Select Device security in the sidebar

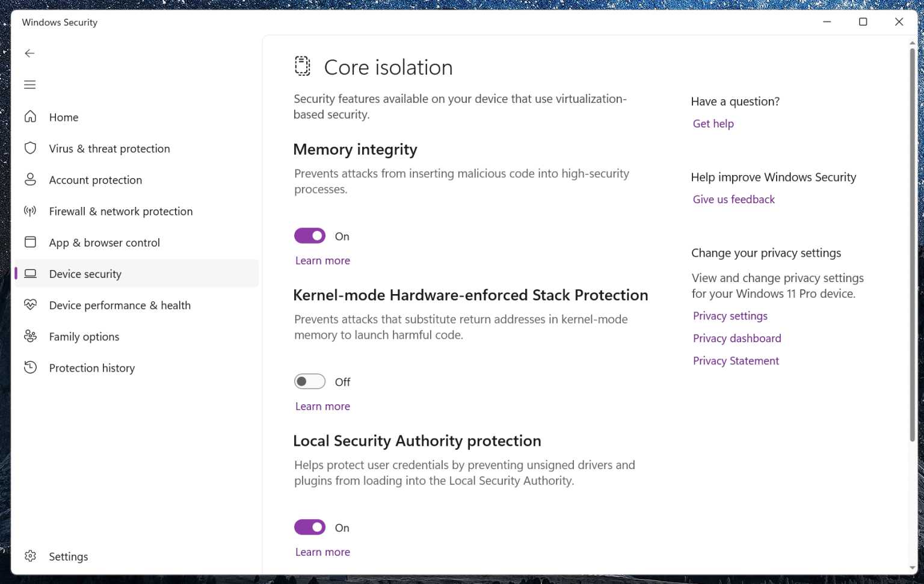pyautogui.click(x=85, y=274)
